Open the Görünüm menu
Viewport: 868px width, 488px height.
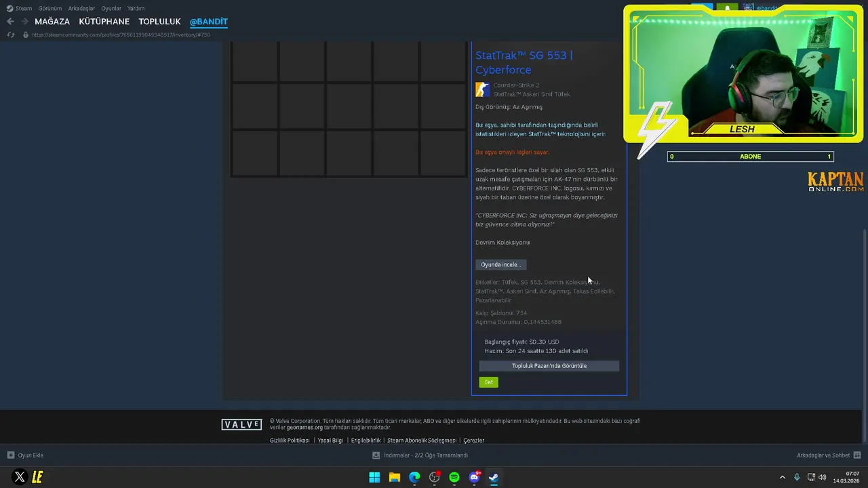[x=50, y=8]
